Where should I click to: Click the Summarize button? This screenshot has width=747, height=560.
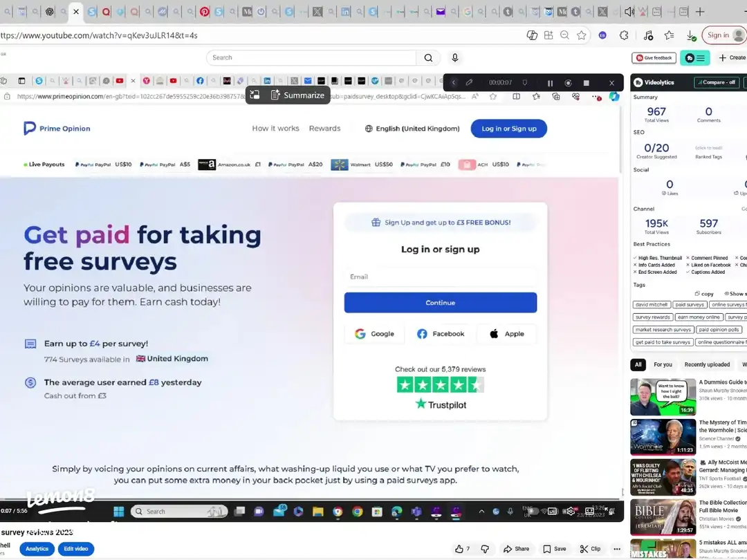pyautogui.click(x=297, y=95)
